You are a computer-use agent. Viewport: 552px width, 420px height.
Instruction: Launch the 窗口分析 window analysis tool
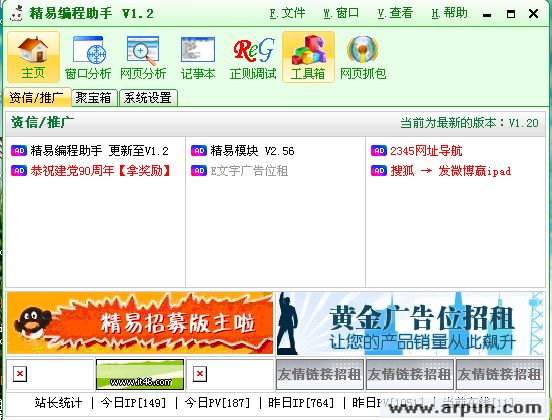pos(88,57)
